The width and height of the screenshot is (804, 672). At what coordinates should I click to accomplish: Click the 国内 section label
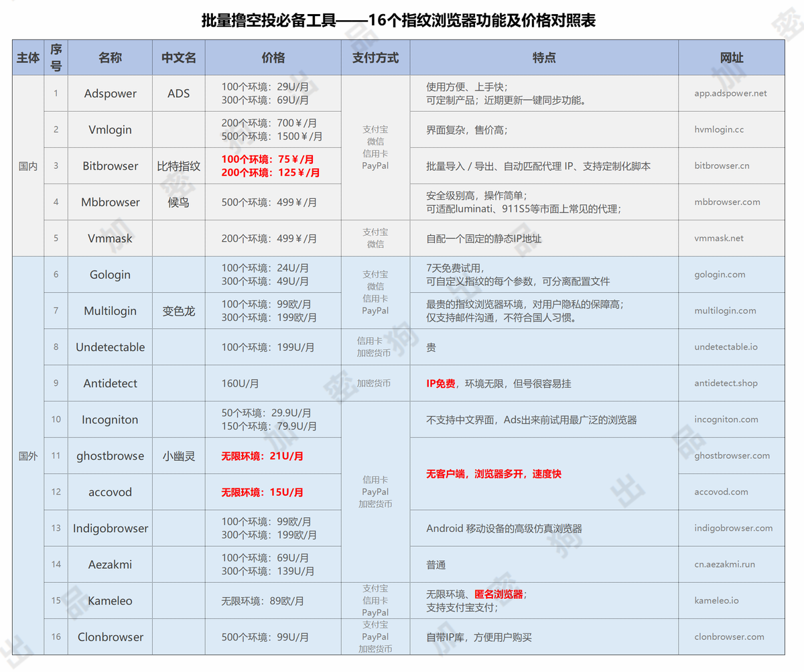(x=27, y=165)
